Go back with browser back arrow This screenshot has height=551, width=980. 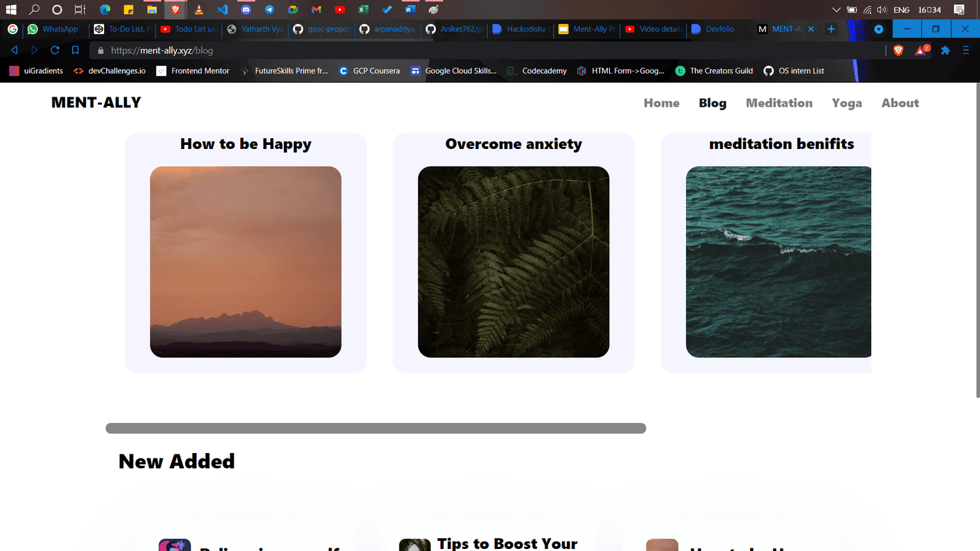click(x=14, y=50)
